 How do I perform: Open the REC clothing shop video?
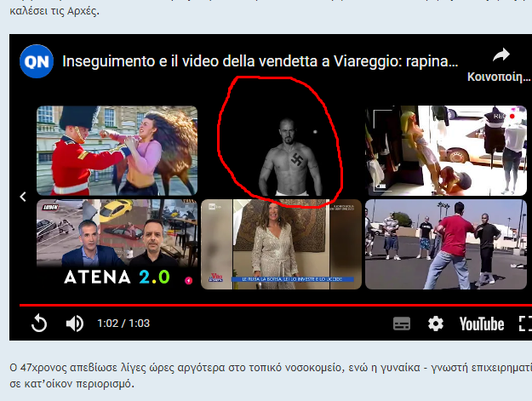coord(446,151)
